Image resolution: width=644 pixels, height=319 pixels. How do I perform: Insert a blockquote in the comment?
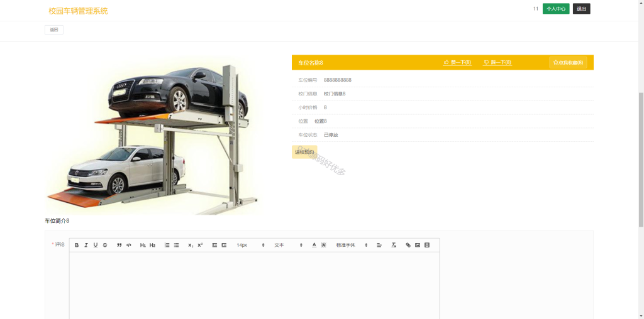(119, 245)
